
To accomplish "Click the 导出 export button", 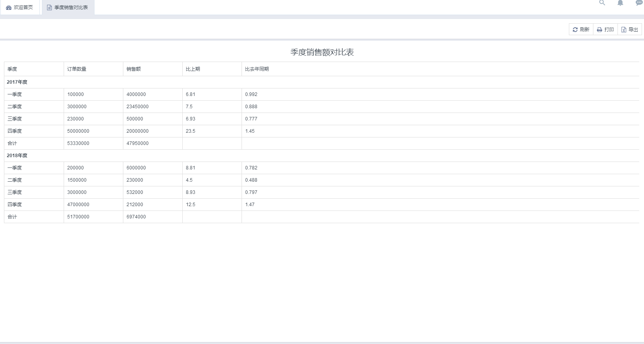I will 629,30.
